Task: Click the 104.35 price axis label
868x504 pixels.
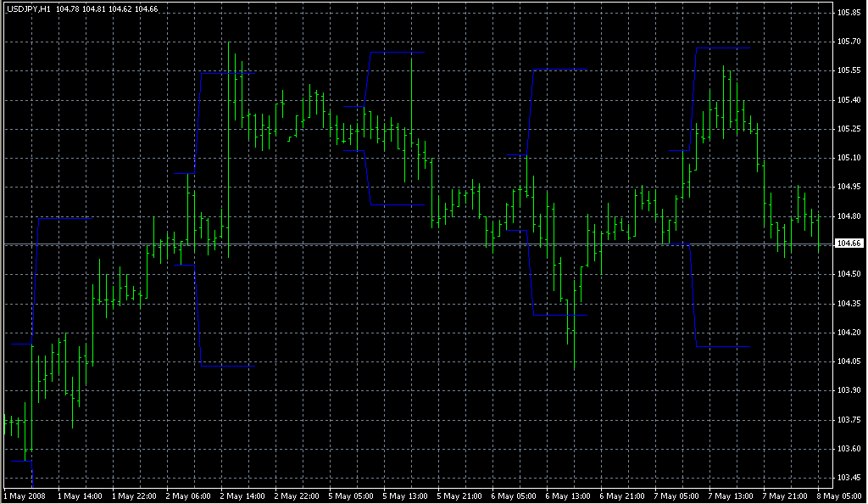Action: (x=849, y=304)
